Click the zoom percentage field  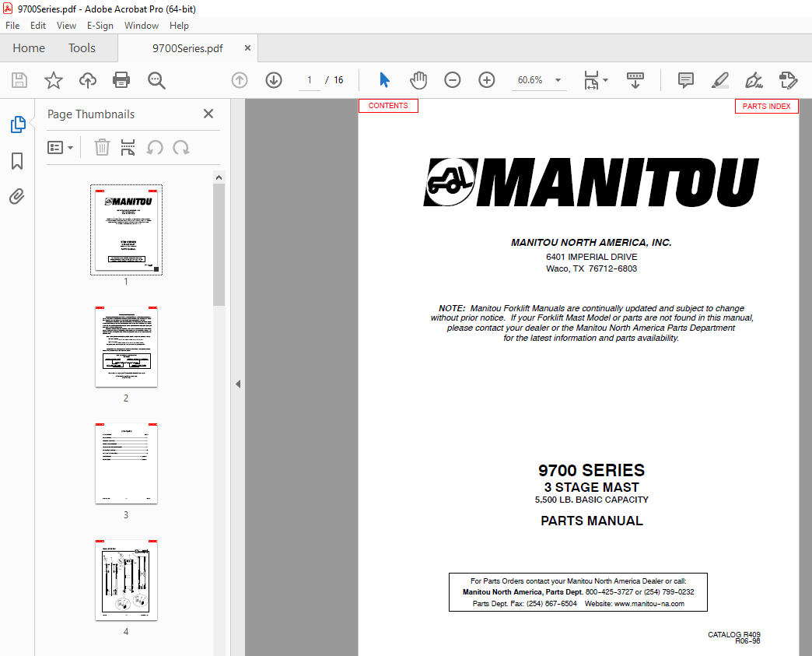click(x=530, y=80)
